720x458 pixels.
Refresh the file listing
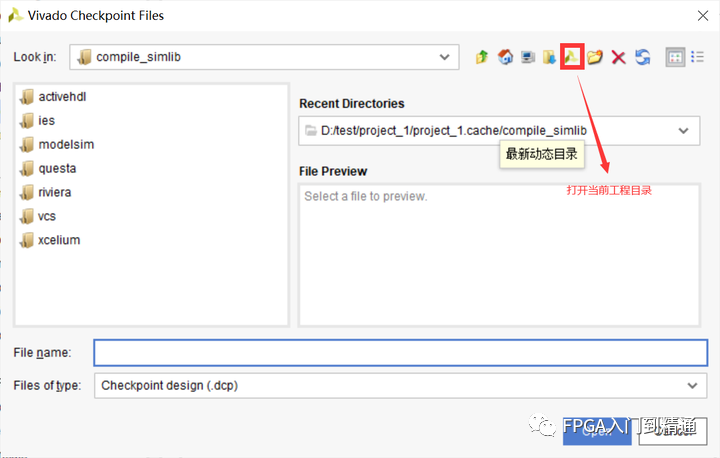point(642,57)
